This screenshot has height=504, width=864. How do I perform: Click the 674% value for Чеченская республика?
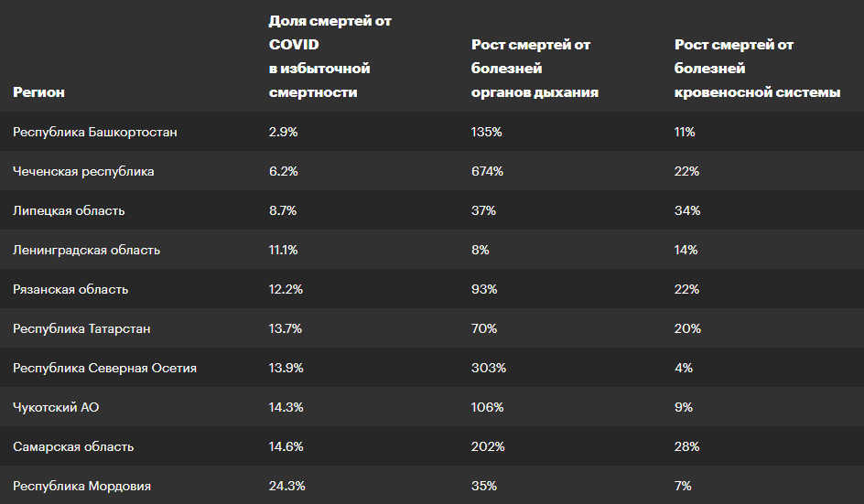coord(487,171)
